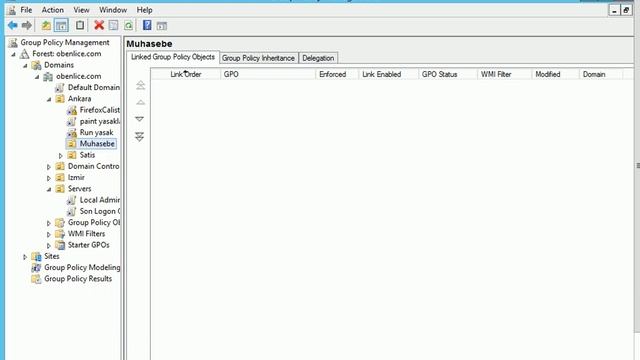This screenshot has height=360, width=640.
Task: Expand the Domain Controllers node
Action: coord(49,167)
